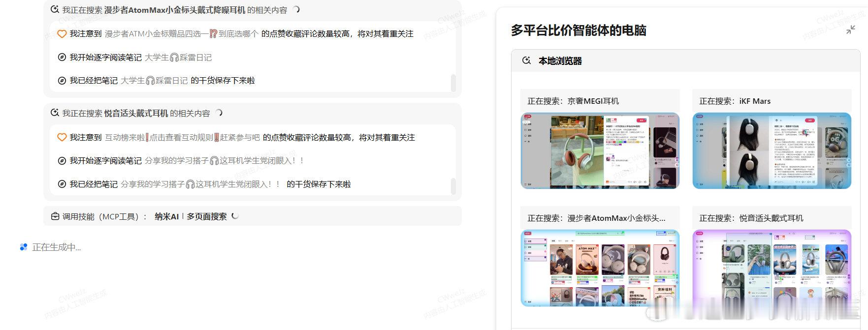Click label 正在搜索：iKF Mars

click(735, 101)
